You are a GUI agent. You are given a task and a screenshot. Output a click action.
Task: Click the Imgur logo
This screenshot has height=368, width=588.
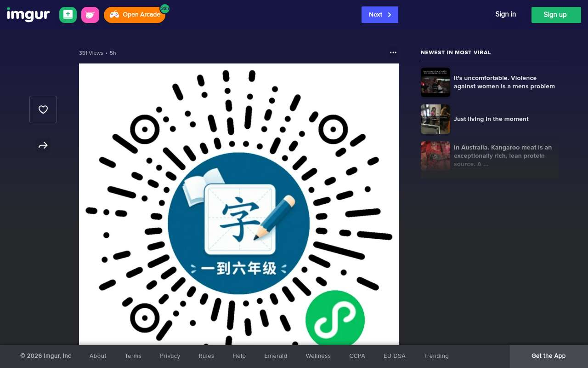pyautogui.click(x=28, y=15)
